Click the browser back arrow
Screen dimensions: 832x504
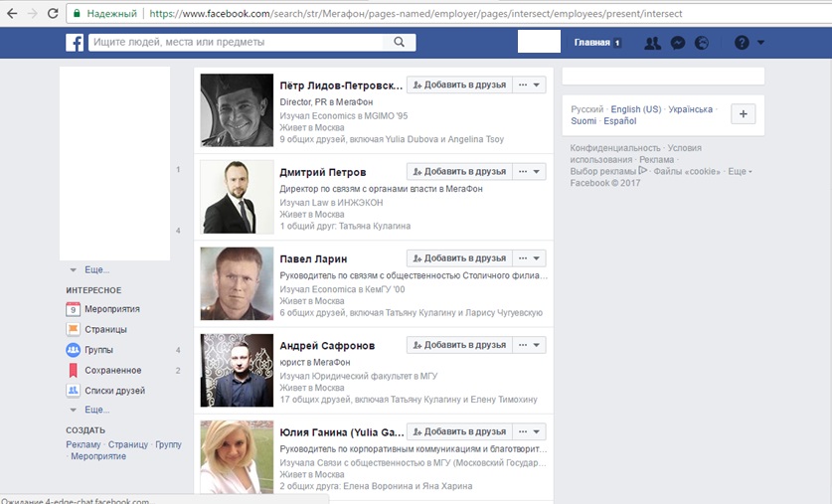coord(10,15)
